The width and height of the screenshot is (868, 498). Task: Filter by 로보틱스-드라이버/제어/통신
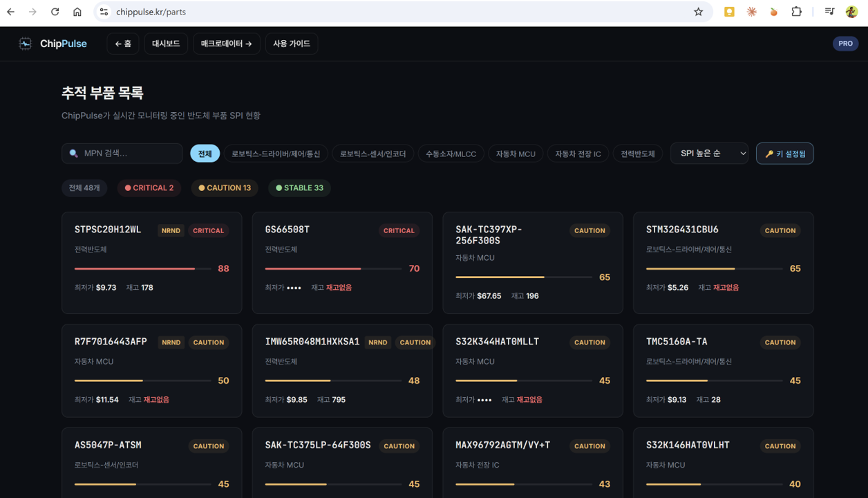(276, 154)
